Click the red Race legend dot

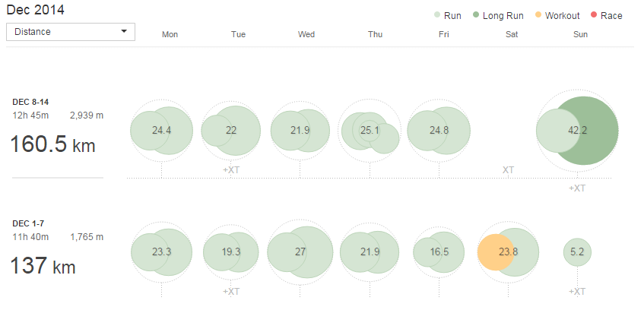594,15
